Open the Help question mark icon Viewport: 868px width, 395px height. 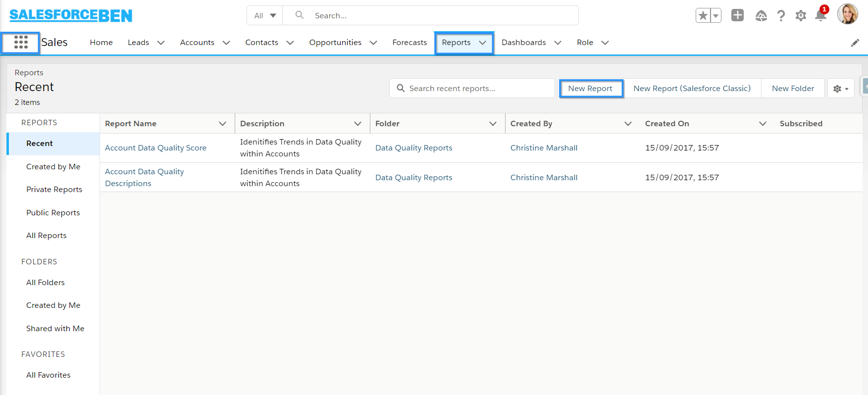(x=781, y=16)
